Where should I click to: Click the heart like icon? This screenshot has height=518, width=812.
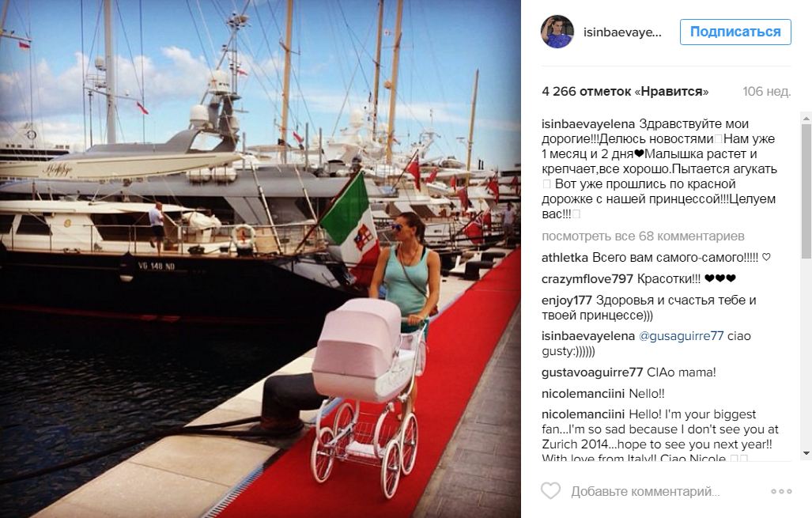tap(550, 490)
